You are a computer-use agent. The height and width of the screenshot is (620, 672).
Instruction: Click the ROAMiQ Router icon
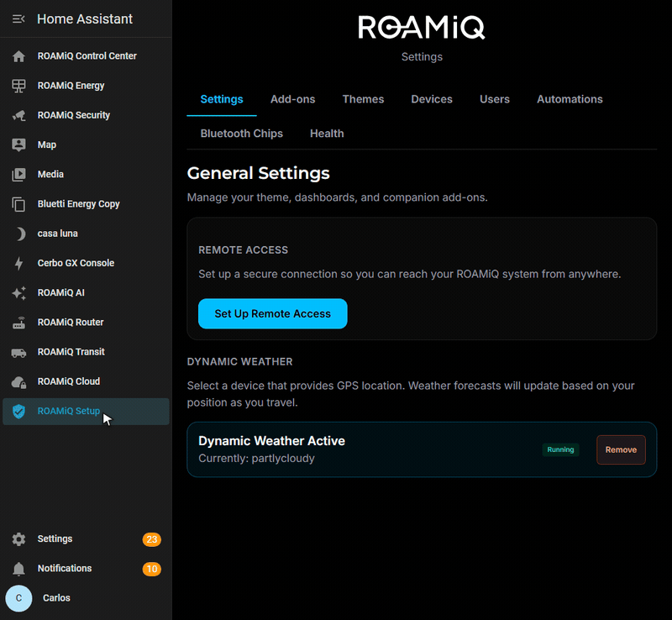point(18,323)
